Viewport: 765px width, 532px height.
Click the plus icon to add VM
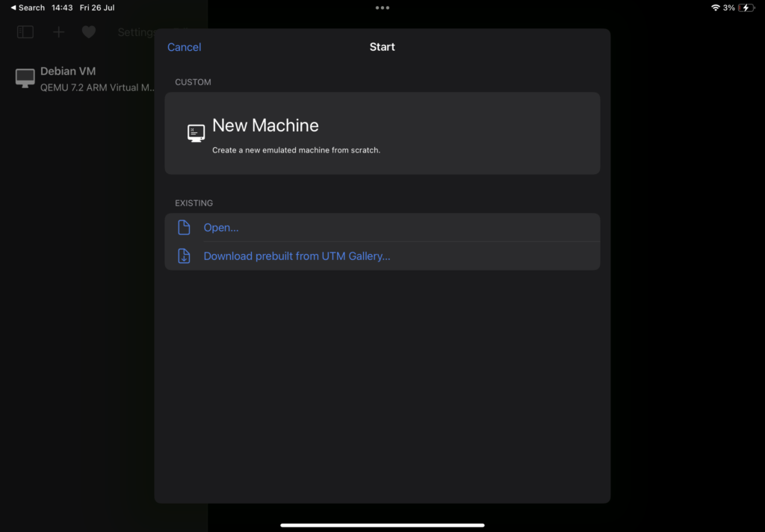(59, 32)
